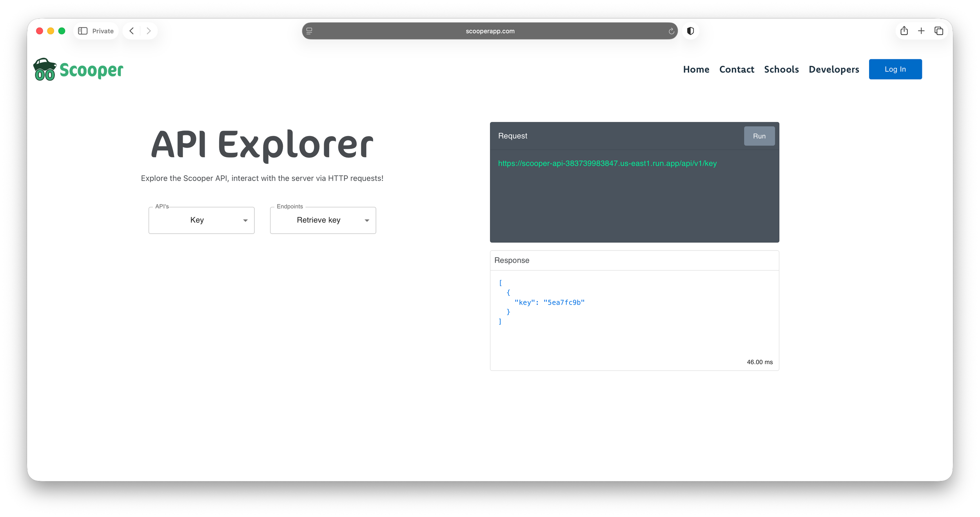
Task: Go forward with the forward arrow
Action: (149, 31)
